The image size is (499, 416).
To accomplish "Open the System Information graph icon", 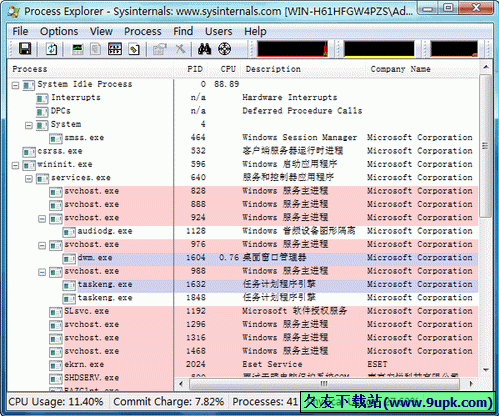I will (x=78, y=49).
